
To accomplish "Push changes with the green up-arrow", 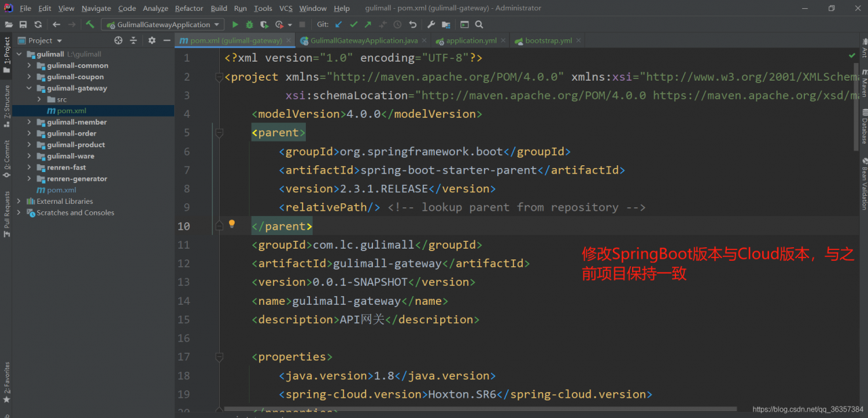I will point(368,24).
